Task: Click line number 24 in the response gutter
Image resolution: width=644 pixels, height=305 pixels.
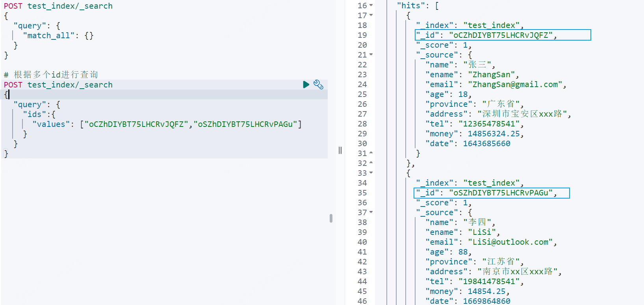Action: click(362, 84)
